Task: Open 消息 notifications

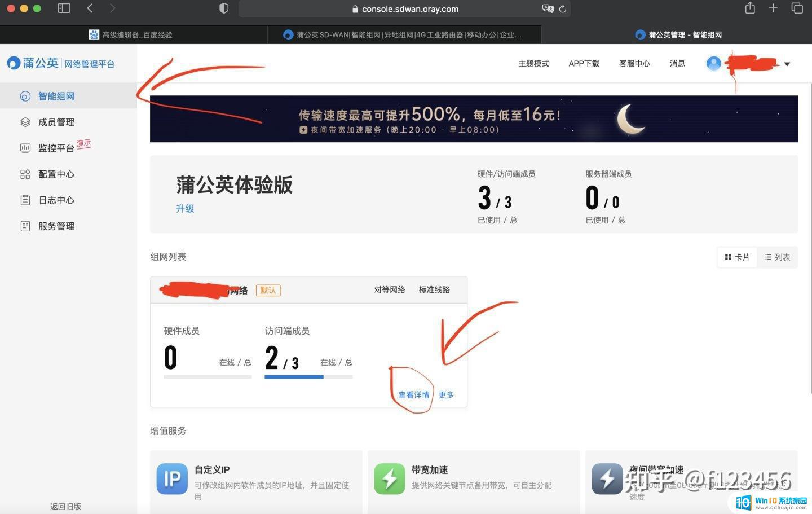Action: tap(677, 64)
